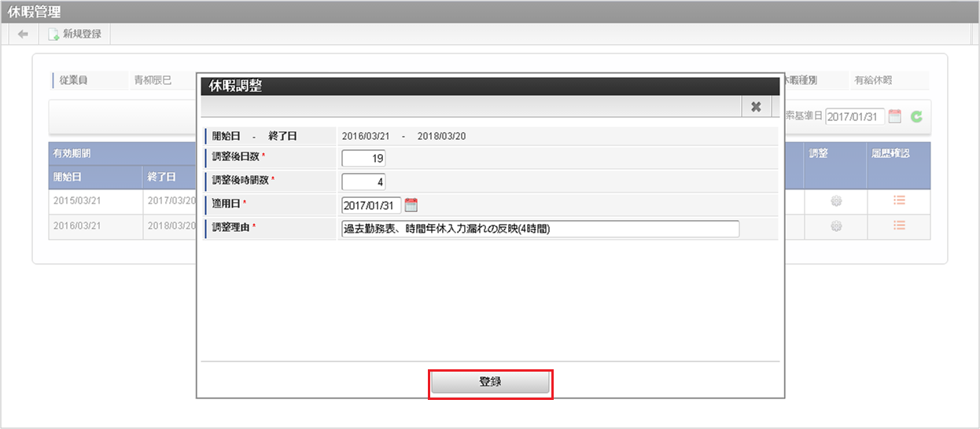
Task: Click the 終了日 column header in table
Action: [x=169, y=177]
